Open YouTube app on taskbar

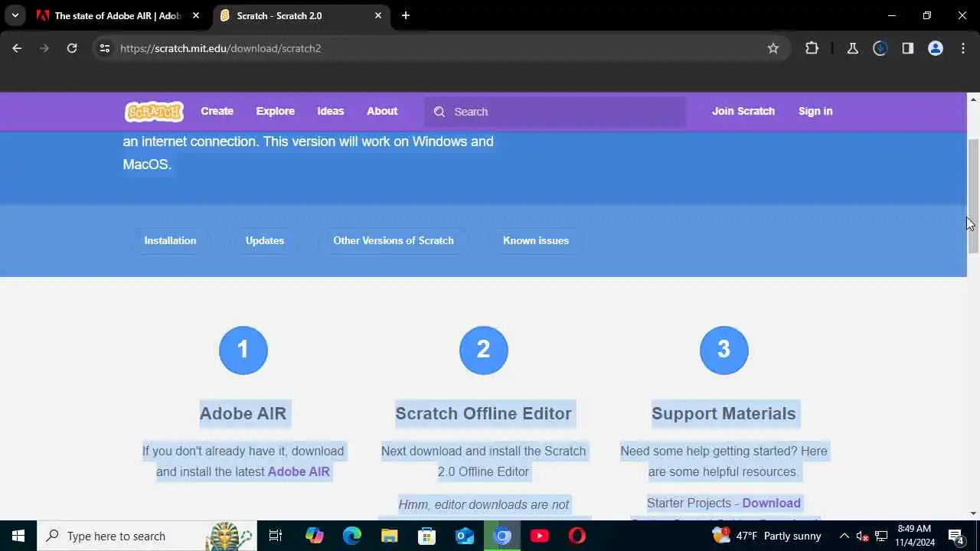pos(540,536)
